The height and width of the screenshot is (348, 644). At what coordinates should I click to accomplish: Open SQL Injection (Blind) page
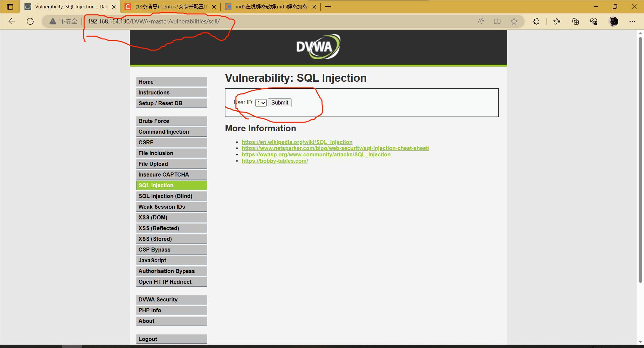[172, 196]
